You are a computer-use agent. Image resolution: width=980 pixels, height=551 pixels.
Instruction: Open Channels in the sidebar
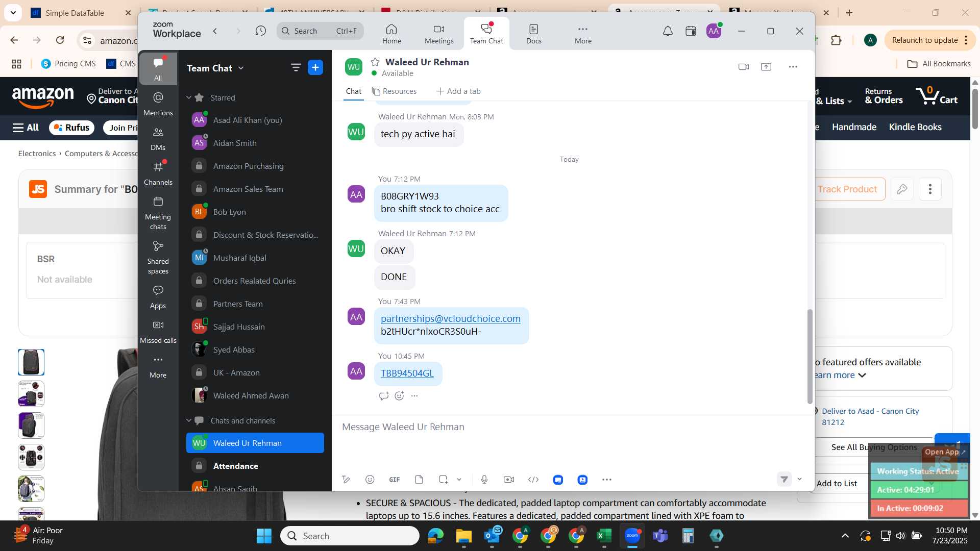pos(158,173)
